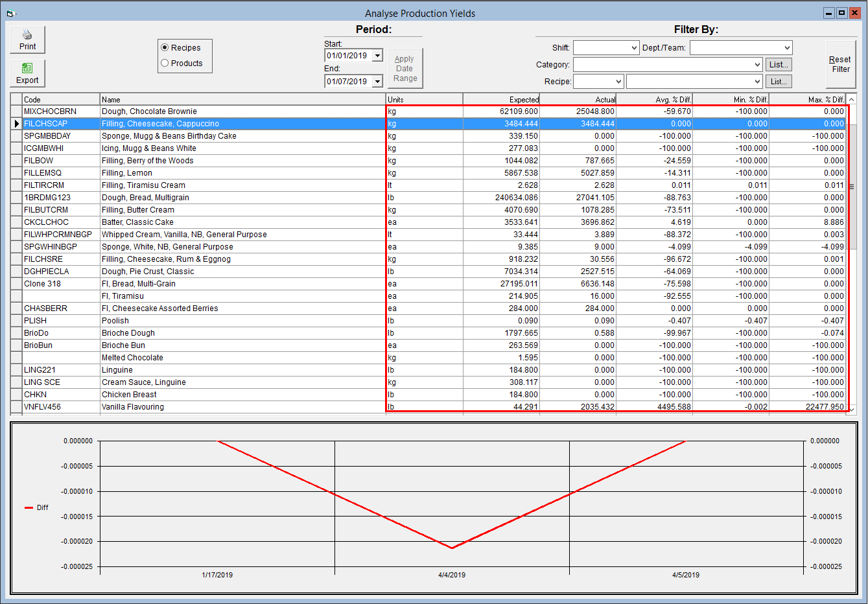The image size is (868, 604).
Task: Click the DGHPIECLA code cell
Action: click(61, 272)
